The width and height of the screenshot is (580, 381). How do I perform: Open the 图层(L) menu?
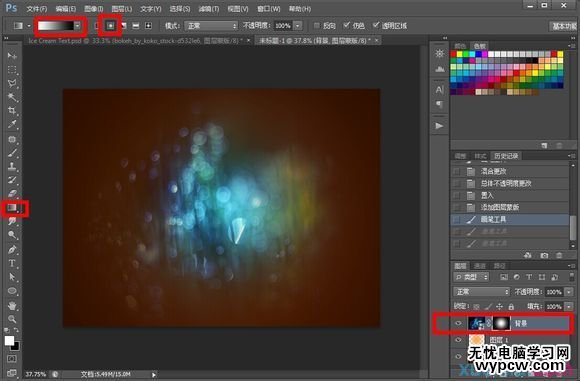pos(122,9)
